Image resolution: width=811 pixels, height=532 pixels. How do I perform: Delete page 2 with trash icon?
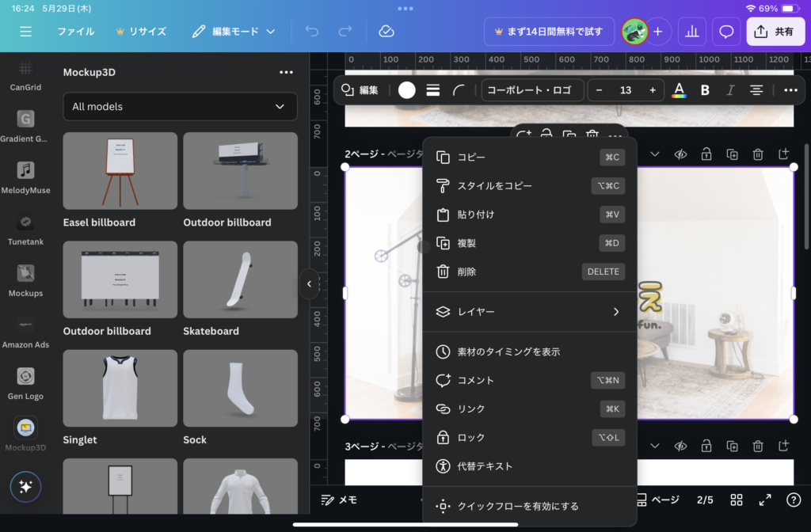tap(758, 154)
